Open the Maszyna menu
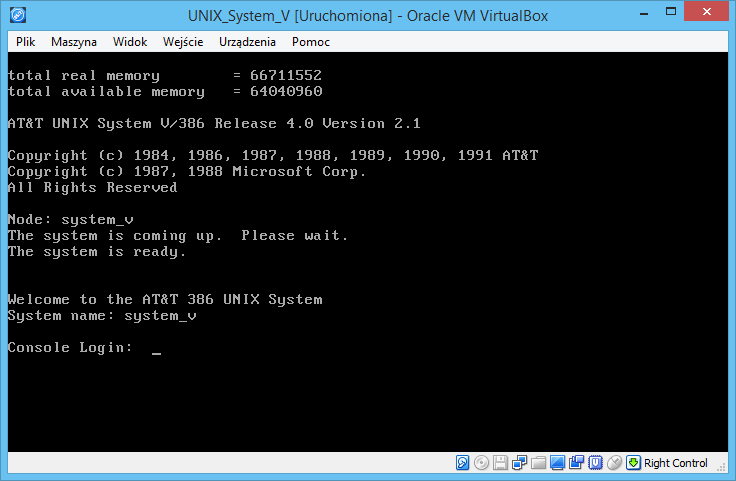 (74, 42)
